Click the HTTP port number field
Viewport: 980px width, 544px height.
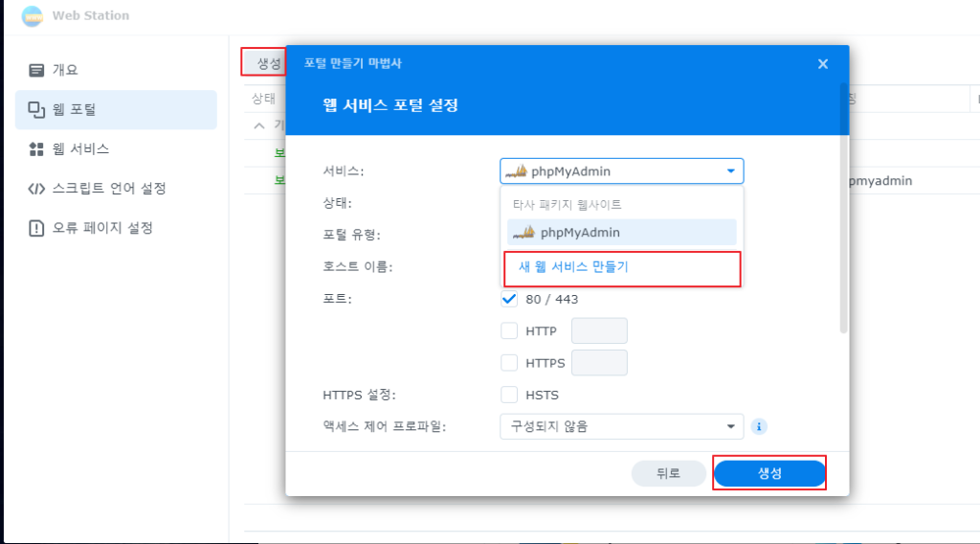coord(599,330)
